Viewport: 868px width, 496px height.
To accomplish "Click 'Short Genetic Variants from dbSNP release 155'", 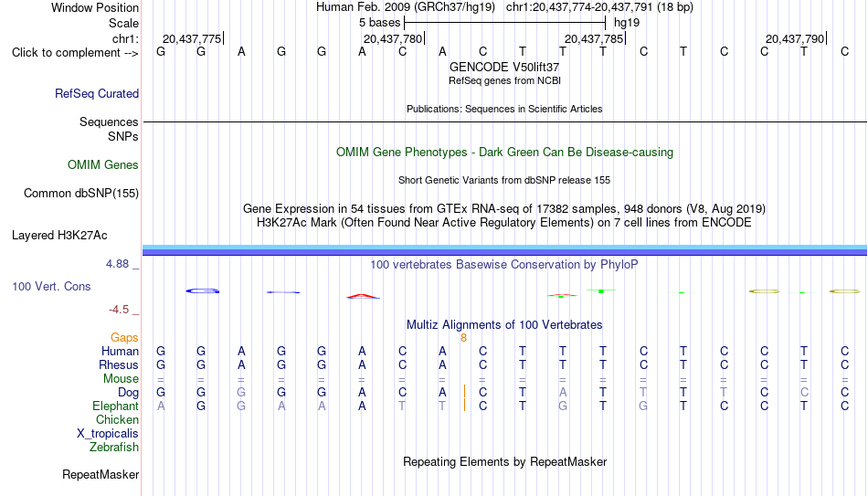I will [x=504, y=181].
